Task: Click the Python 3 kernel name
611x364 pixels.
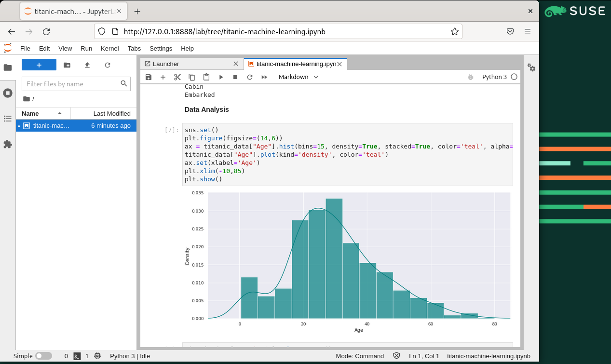Action: click(494, 77)
